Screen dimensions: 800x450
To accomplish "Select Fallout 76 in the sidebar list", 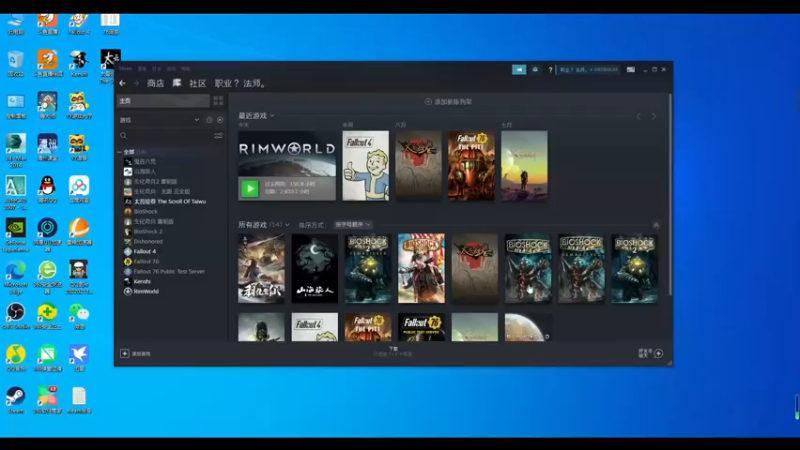I will pos(146,261).
